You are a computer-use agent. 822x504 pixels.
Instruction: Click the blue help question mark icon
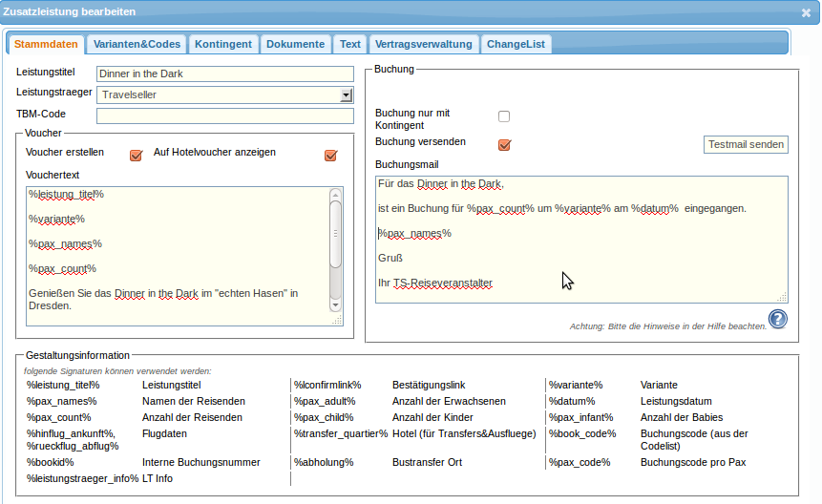pyautogui.click(x=778, y=319)
